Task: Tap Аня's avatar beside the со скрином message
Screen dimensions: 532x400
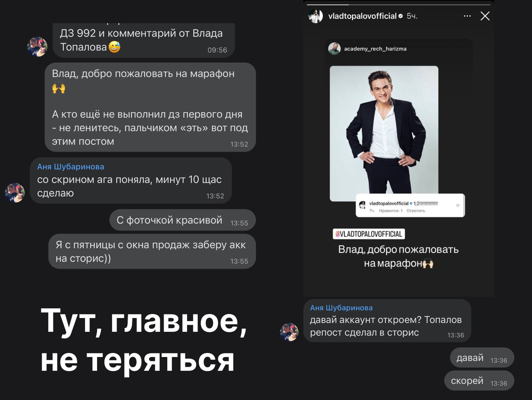Action: 15,193
